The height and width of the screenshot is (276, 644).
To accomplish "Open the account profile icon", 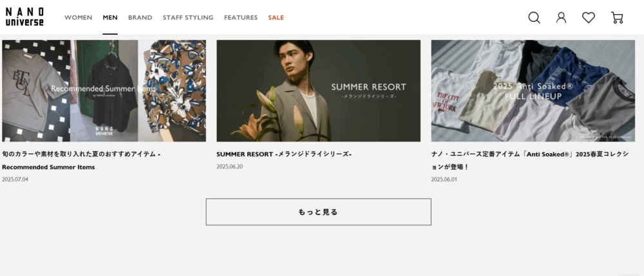I will [561, 17].
